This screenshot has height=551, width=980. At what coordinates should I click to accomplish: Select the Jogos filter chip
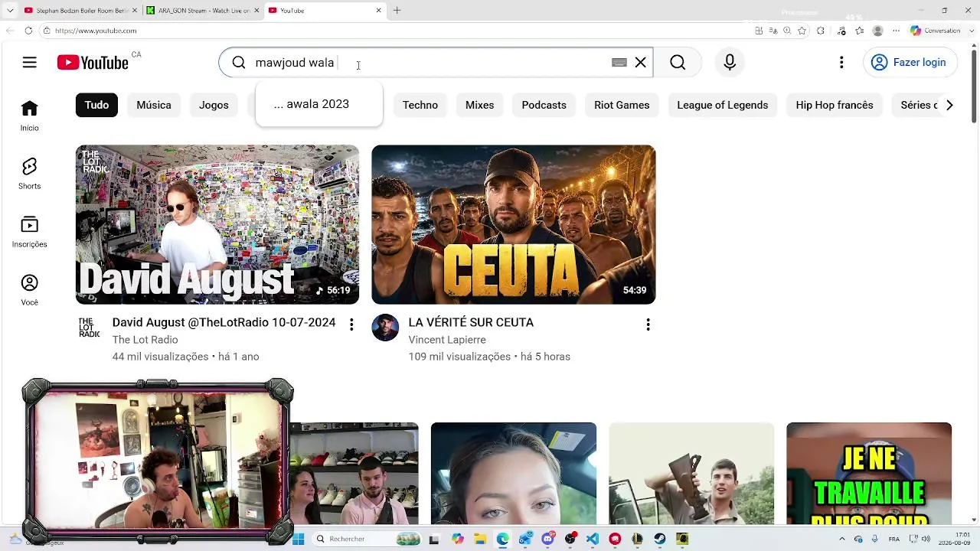(x=214, y=105)
